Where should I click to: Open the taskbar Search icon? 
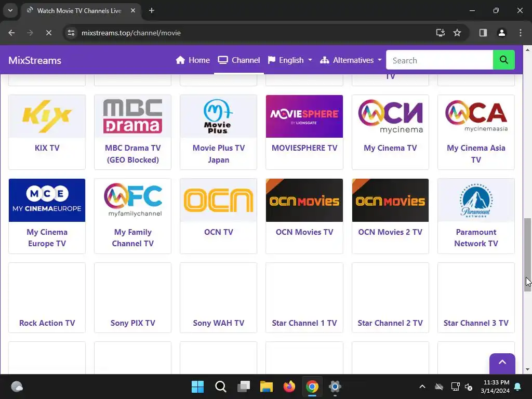point(220,387)
